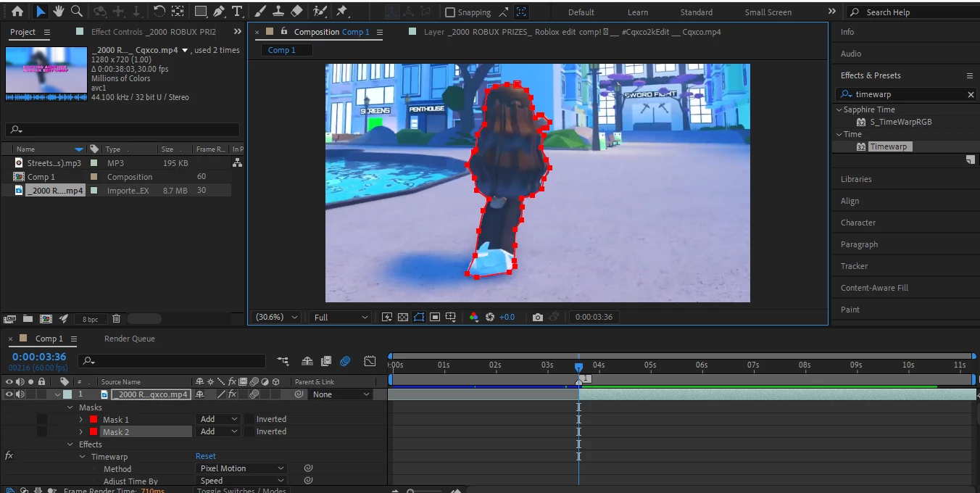The image size is (980, 493).
Task: Delete selected project item with trash icon
Action: coord(116,318)
